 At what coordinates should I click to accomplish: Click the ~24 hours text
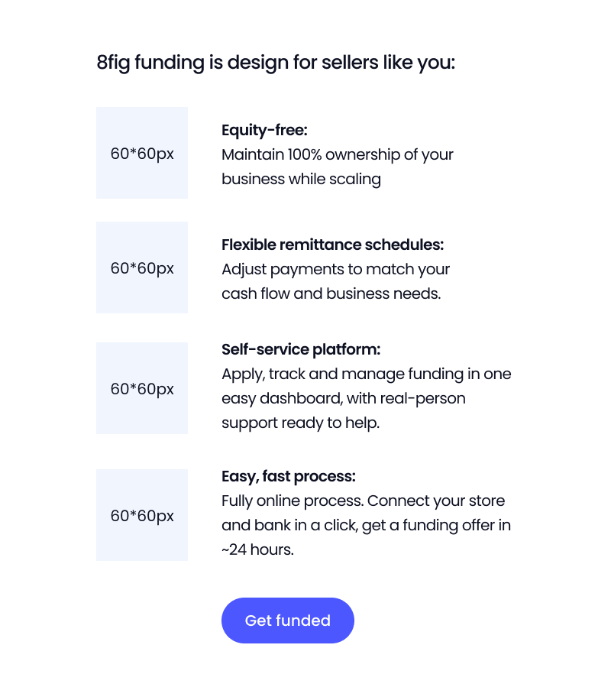[257, 549]
